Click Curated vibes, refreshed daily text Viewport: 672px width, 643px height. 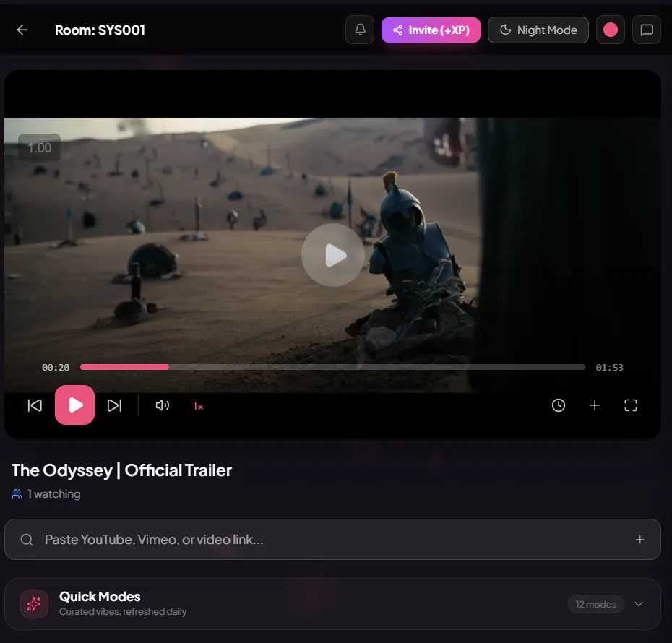pyautogui.click(x=123, y=612)
